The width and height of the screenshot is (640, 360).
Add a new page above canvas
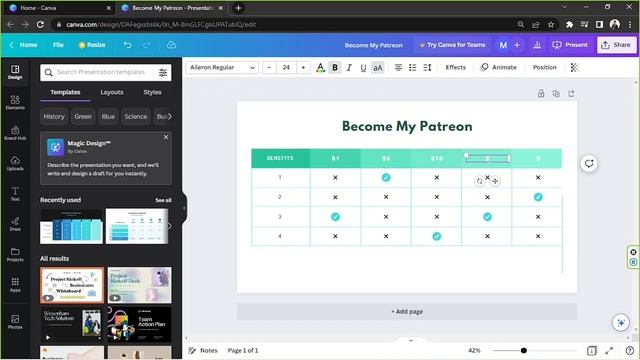(x=571, y=93)
